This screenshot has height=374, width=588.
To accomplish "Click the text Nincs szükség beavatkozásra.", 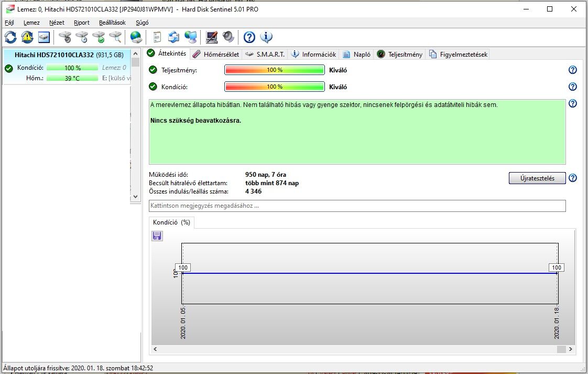I will [196, 121].
